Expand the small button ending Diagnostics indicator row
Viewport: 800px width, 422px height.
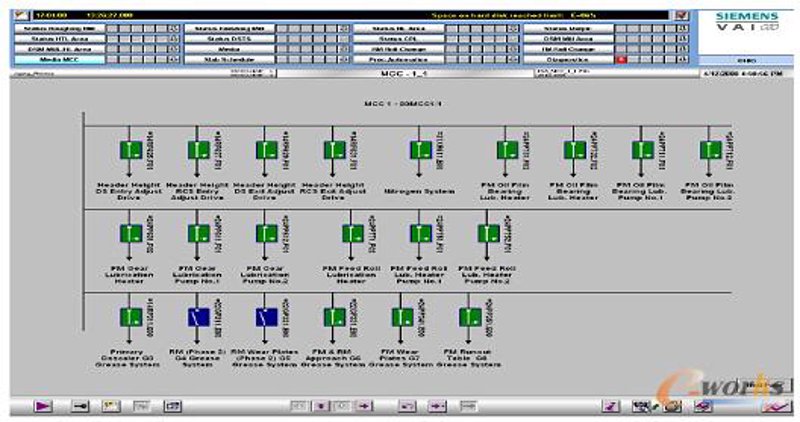pos(682,60)
